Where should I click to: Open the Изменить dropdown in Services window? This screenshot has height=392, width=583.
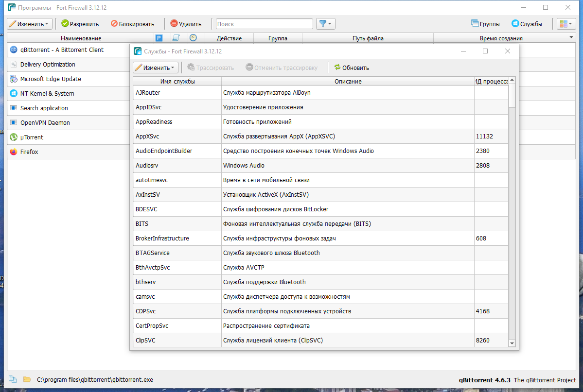156,68
